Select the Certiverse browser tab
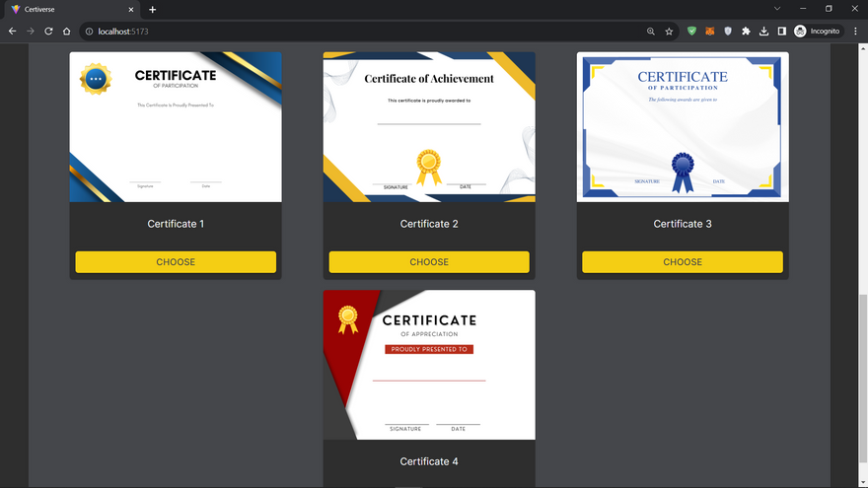This screenshot has width=868, height=488. (x=69, y=9)
